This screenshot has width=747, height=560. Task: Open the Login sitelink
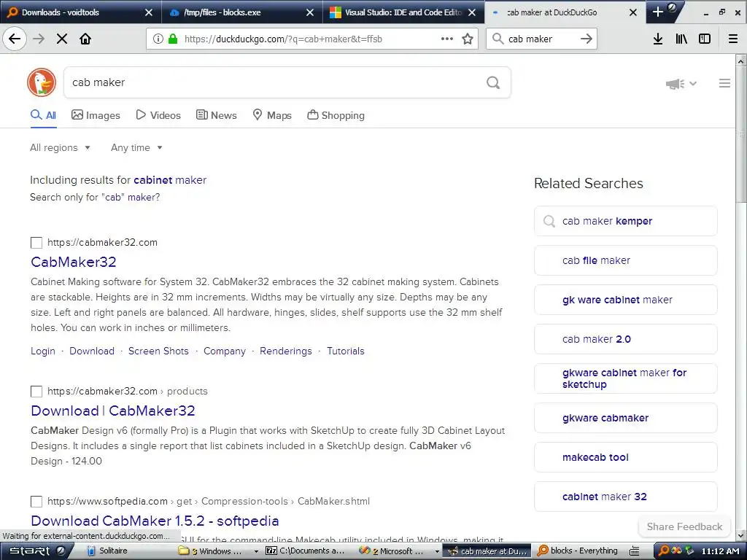[43, 351]
